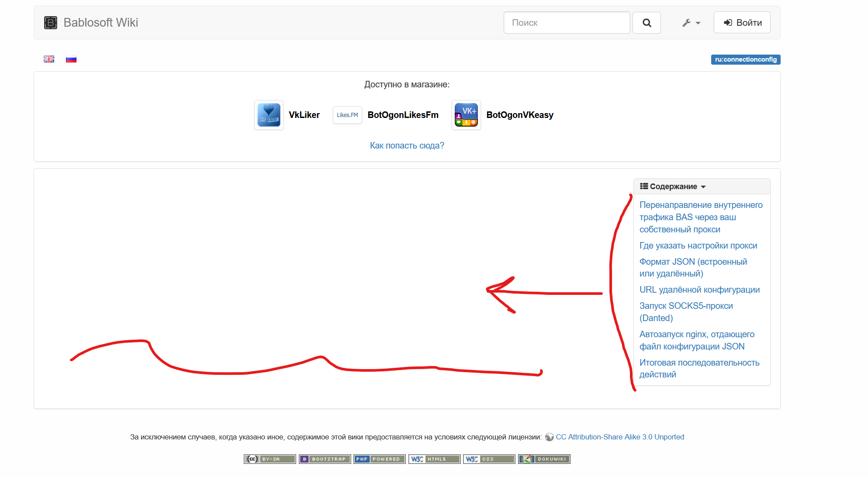Click the Bablosoft logo icon
The image size is (868, 477).
51,23
